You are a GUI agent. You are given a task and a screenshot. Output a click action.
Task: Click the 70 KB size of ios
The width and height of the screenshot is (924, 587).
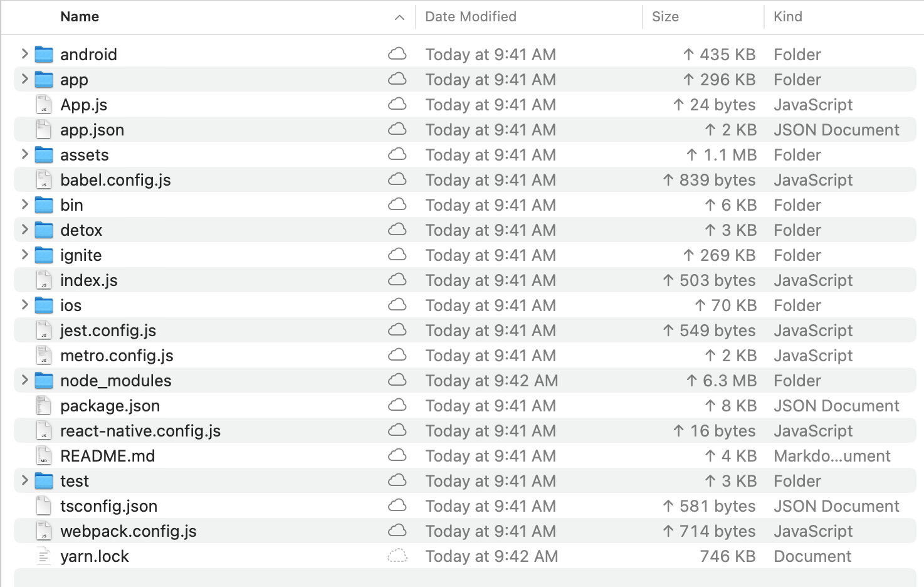725,305
